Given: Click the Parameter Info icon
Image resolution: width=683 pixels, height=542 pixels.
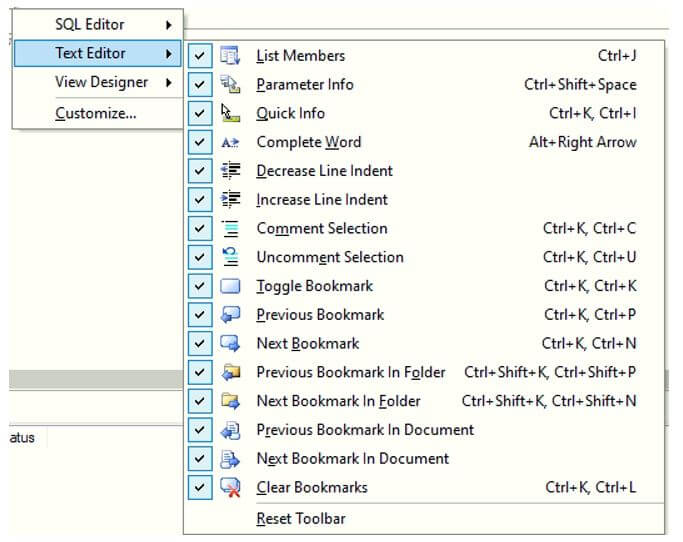Looking at the screenshot, I should [x=230, y=85].
